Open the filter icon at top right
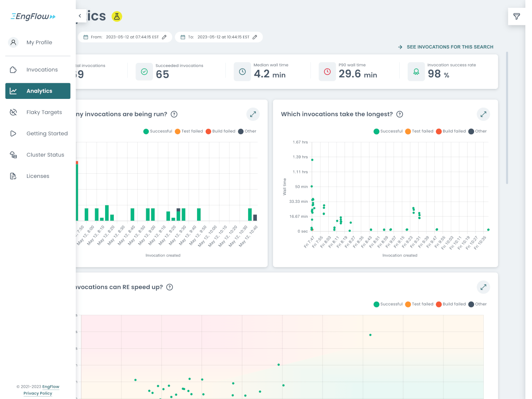This screenshot has height=399, width=532. [517, 17]
